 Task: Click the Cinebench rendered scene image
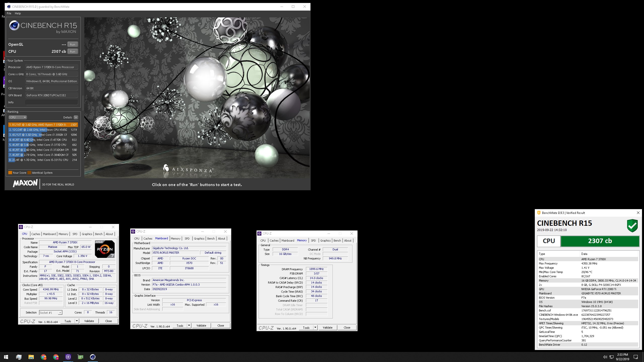(197, 98)
